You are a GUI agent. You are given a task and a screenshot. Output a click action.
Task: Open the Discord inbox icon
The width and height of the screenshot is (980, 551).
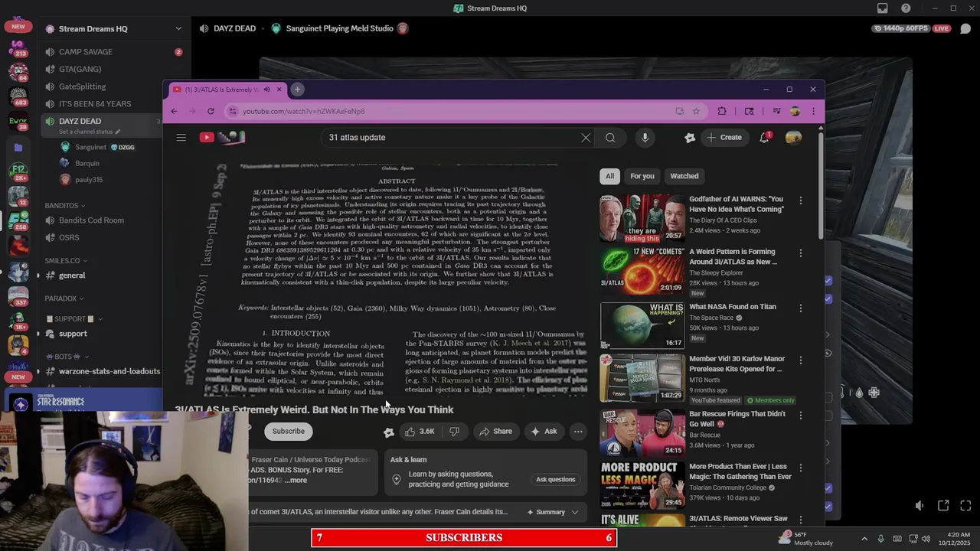coord(883,8)
